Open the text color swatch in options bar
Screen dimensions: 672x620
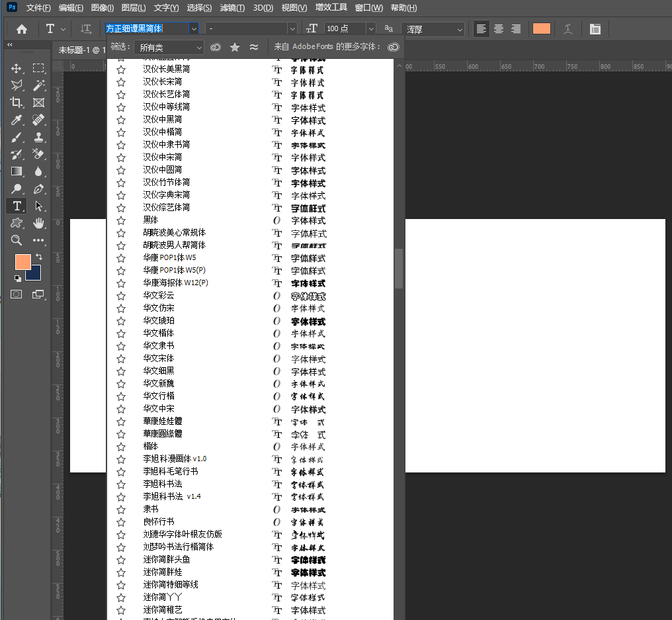[x=541, y=28]
